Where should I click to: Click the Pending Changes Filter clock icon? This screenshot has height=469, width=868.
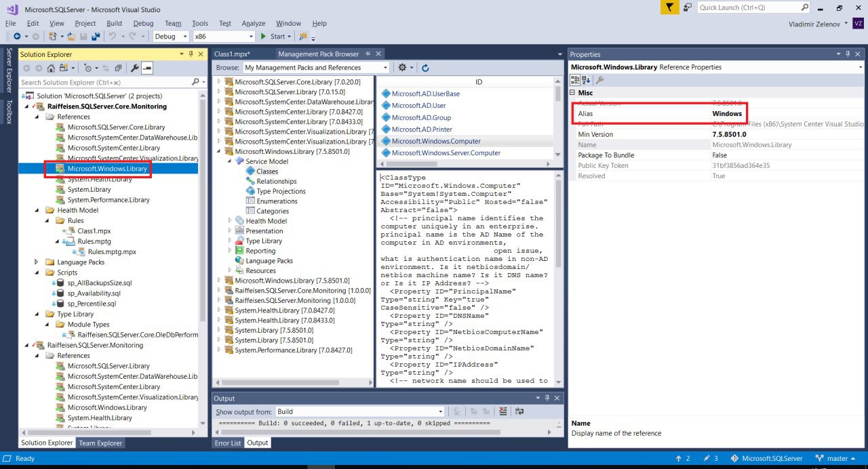pos(88,68)
